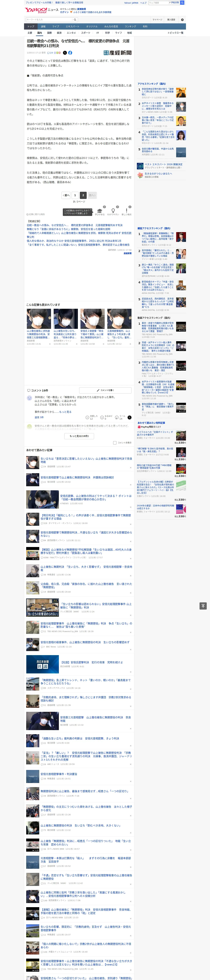
Task: Open the みんなの意見 nav tab
Action: coord(111,27)
